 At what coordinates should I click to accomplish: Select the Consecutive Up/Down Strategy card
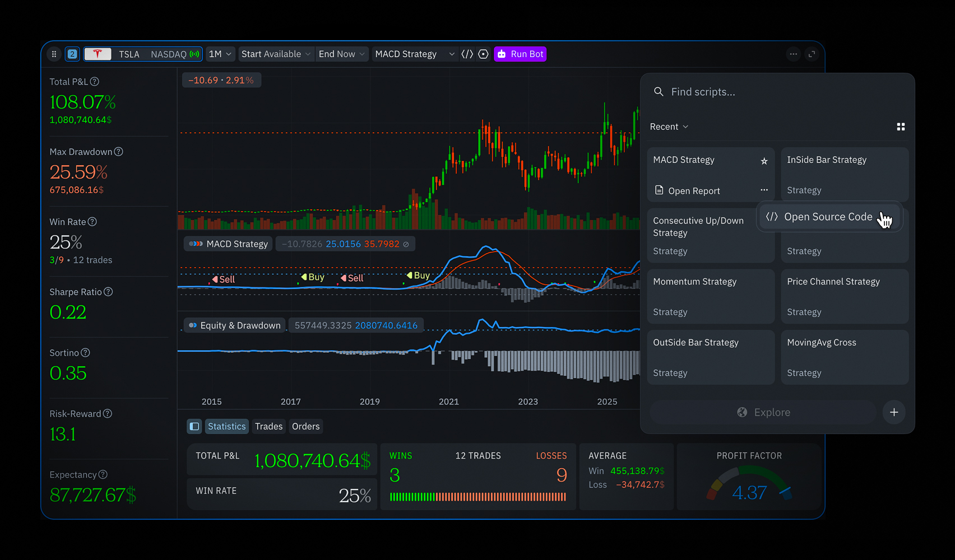[711, 236]
